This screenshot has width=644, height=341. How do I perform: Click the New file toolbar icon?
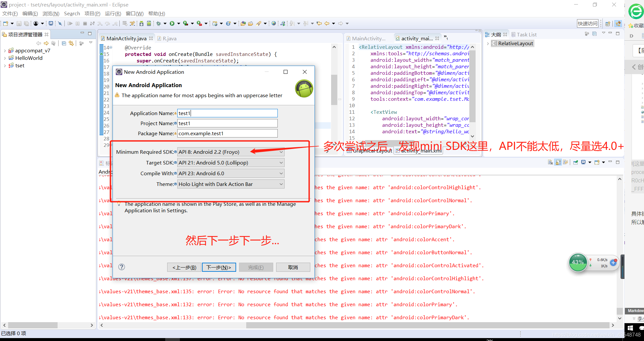point(6,23)
